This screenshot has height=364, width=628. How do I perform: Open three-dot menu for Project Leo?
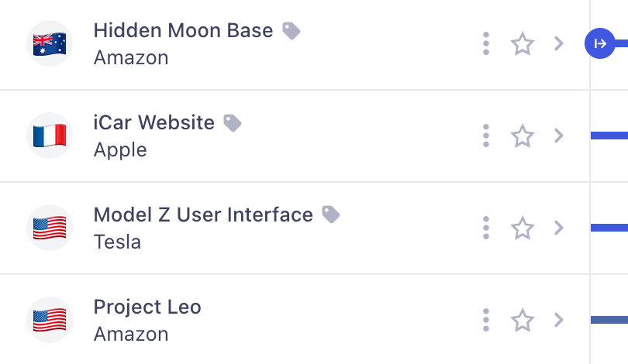(x=486, y=320)
